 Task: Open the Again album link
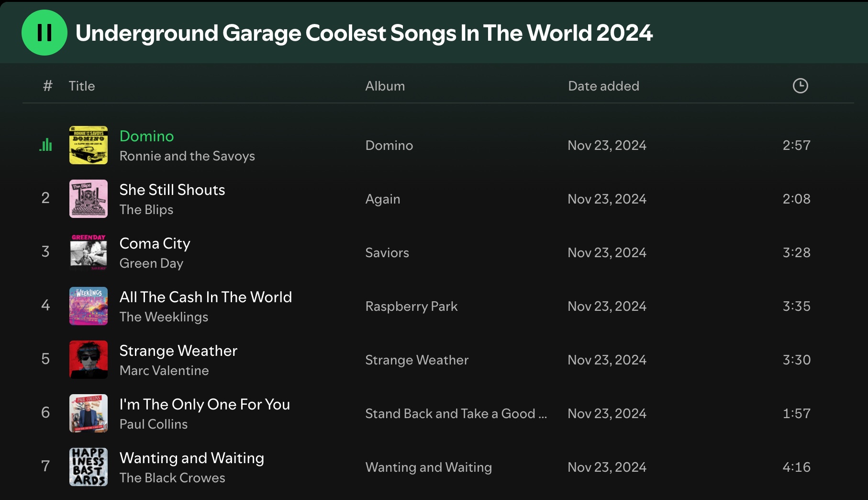tap(383, 199)
